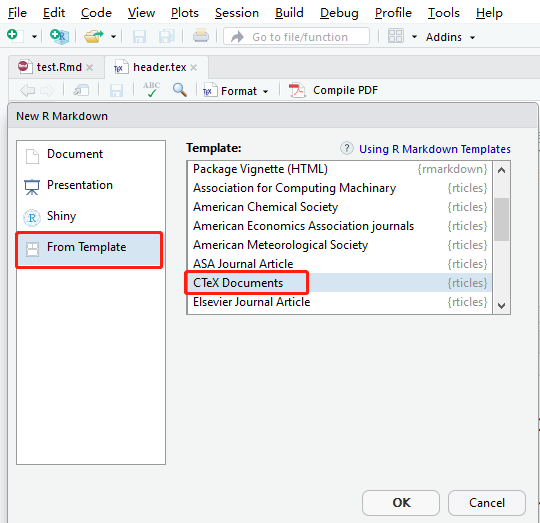Open the Debug menu
Screen dimensions: 540x523
pos(339,13)
